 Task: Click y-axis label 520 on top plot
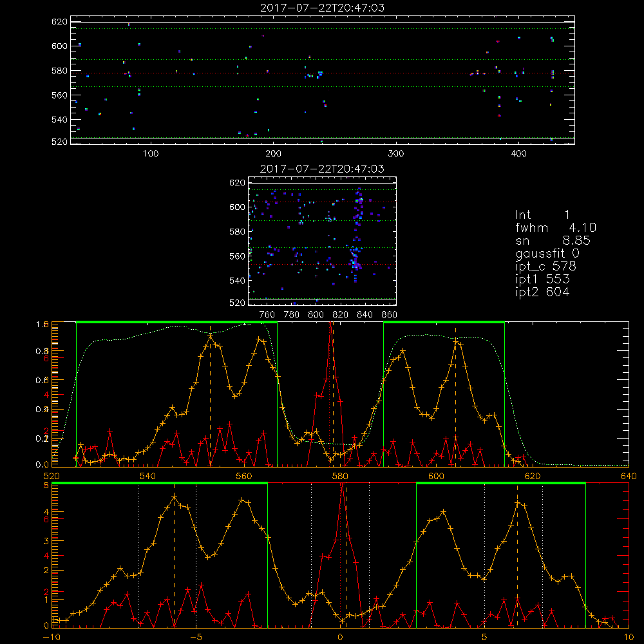click(59, 142)
